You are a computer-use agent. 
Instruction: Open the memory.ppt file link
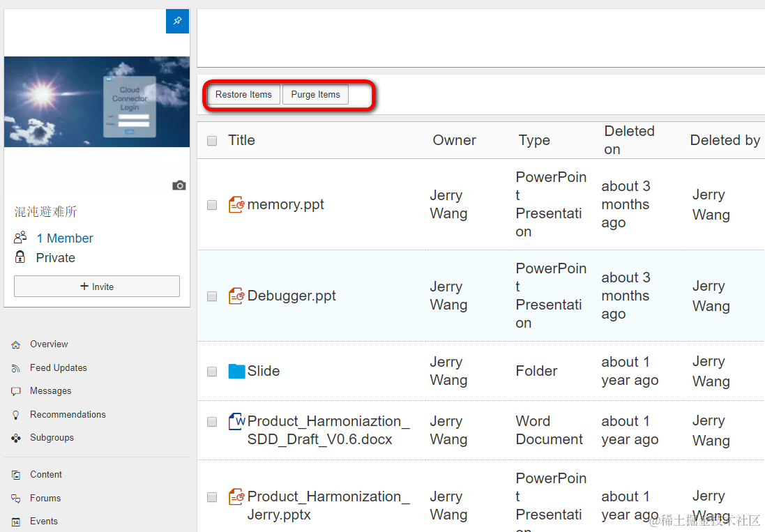(x=285, y=204)
